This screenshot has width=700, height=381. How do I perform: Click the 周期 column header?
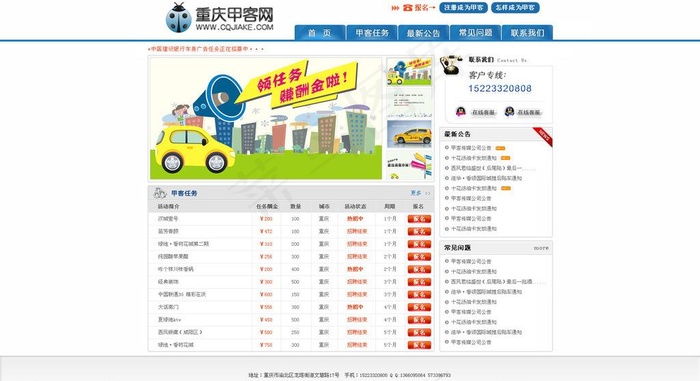390,206
